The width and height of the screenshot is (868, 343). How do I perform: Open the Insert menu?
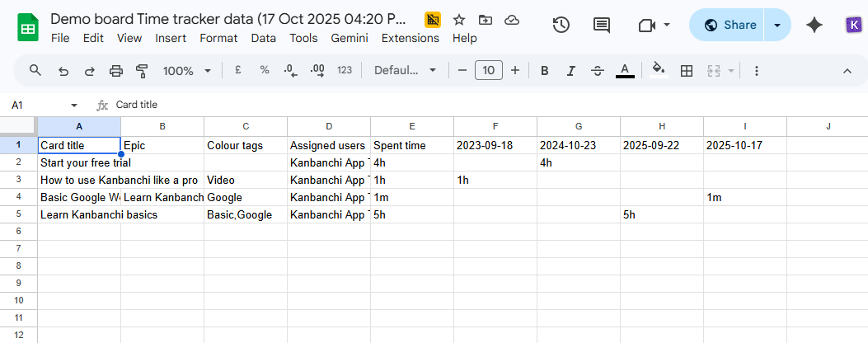click(171, 38)
